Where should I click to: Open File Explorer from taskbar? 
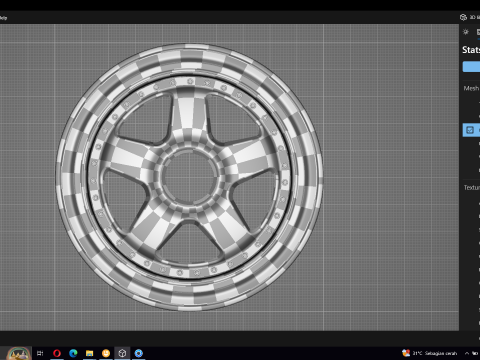coord(89,353)
